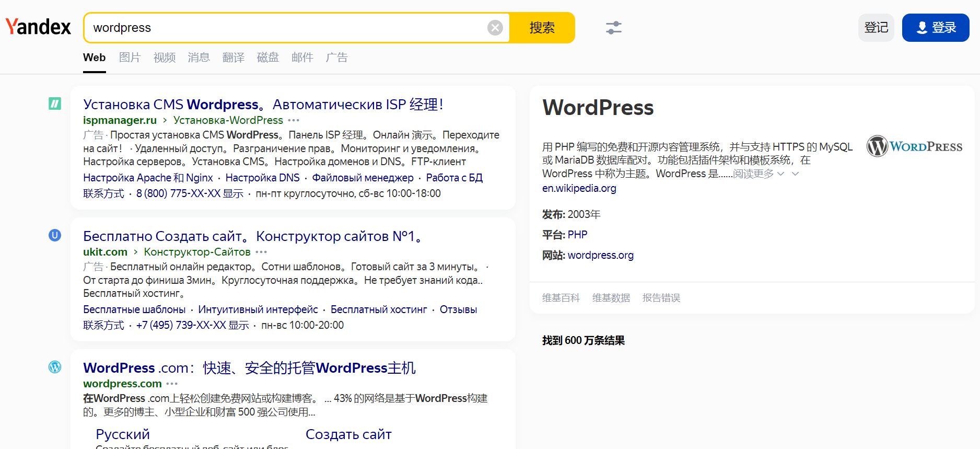Clear the search box with the X icon
The height and width of the screenshot is (449, 980).
pyautogui.click(x=495, y=28)
